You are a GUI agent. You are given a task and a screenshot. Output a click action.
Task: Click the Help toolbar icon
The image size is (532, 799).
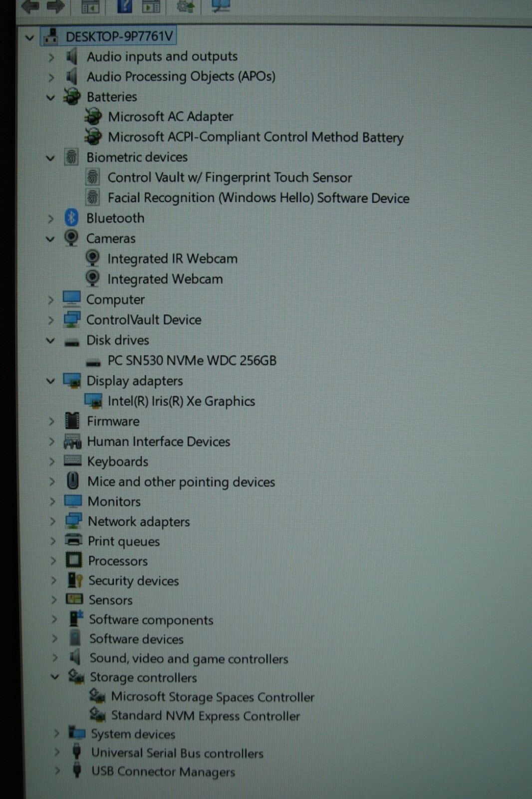pos(124,6)
